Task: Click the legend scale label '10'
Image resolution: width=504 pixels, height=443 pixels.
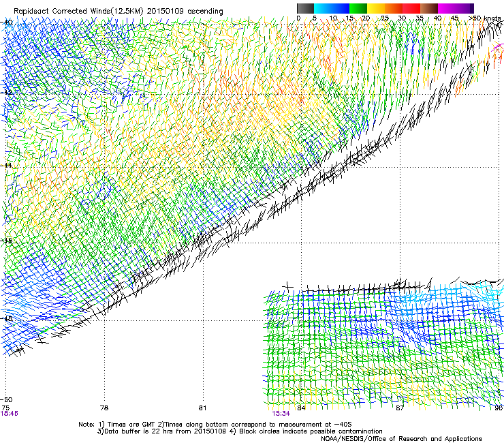Action: [x=333, y=18]
